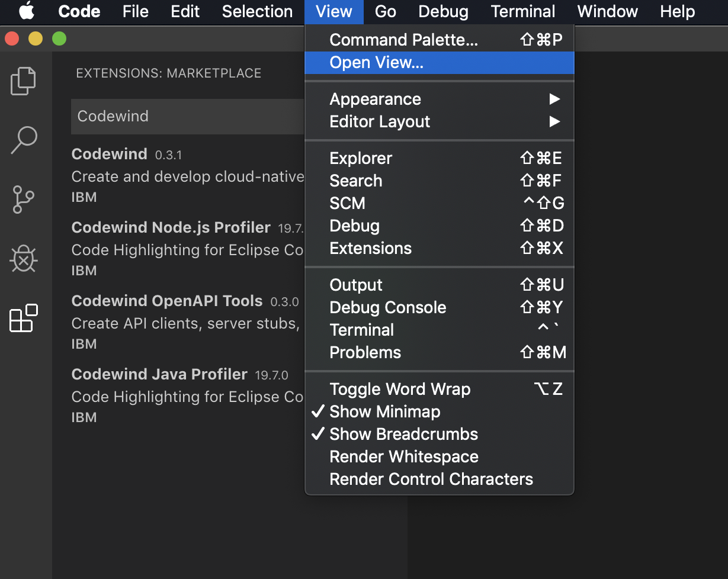This screenshot has height=579, width=728.
Task: Select SCM in the View menu
Action: [439, 203]
